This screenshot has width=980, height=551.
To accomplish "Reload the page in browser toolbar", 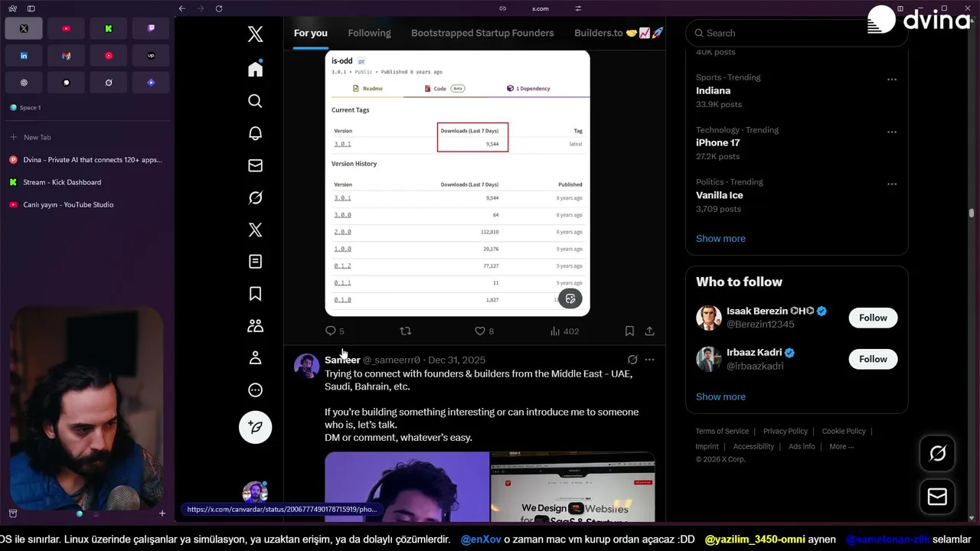I will (219, 8).
